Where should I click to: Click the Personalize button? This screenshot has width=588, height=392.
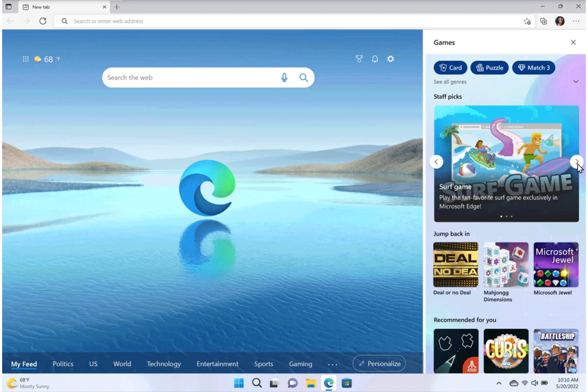380,364
